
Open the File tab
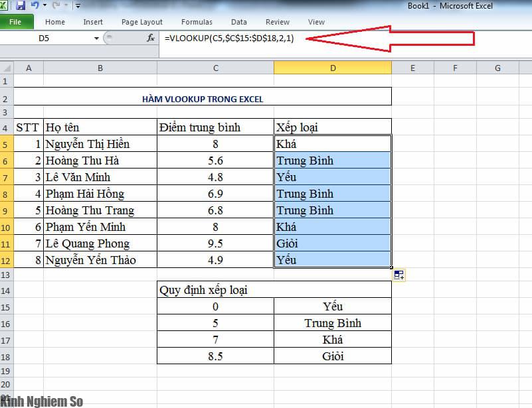(x=15, y=22)
